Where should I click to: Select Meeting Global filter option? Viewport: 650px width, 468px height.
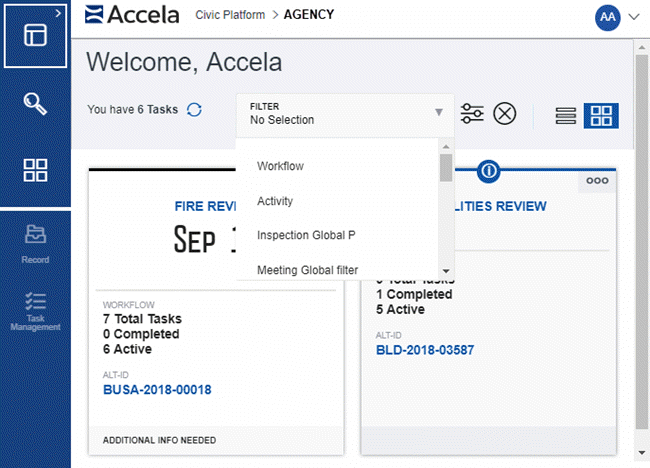pyautogui.click(x=307, y=270)
